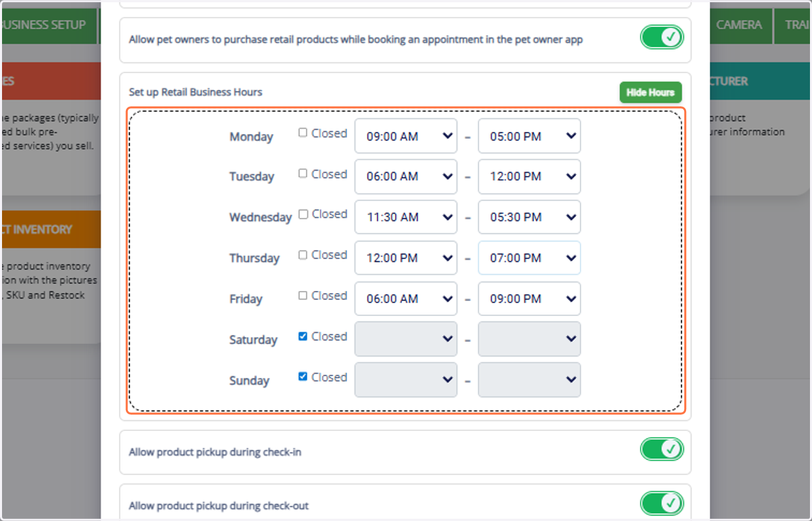Toggle product pickup during check-in switch
Image resolution: width=812 pixels, height=521 pixels.
[x=662, y=449]
